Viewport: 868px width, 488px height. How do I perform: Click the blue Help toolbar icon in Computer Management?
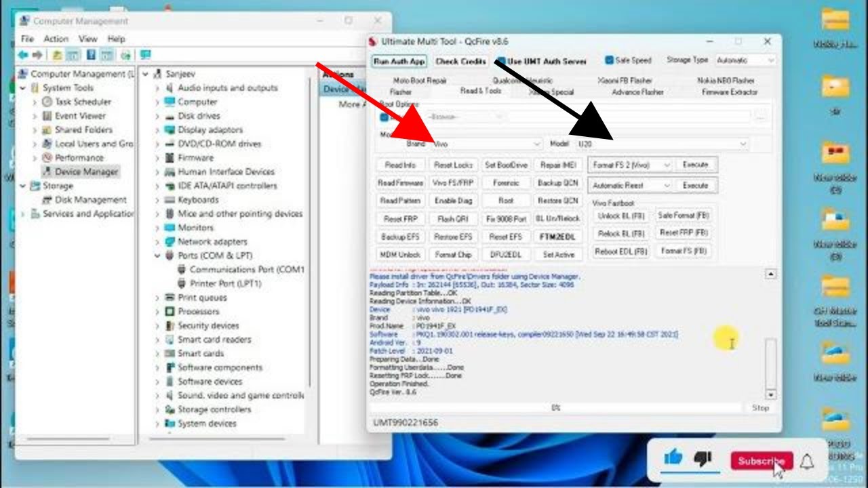click(90, 55)
